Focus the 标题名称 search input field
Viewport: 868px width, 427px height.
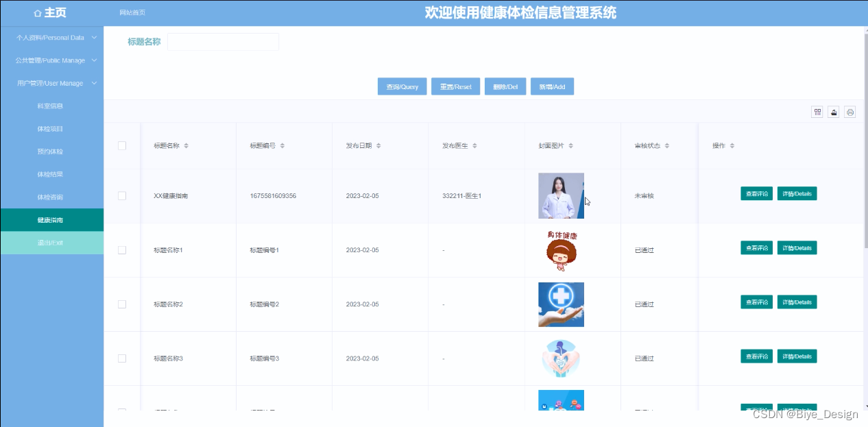[223, 42]
